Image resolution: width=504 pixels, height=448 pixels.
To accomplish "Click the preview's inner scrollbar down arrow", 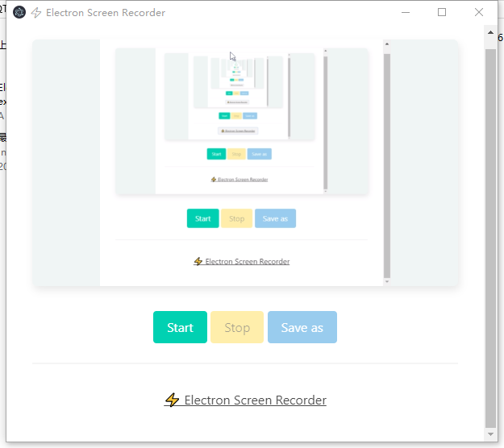I will [387, 282].
